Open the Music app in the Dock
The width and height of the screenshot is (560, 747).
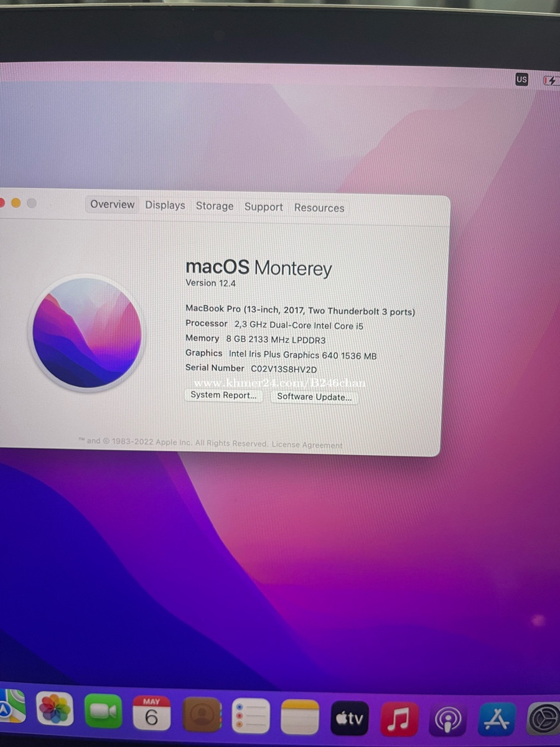click(x=399, y=719)
